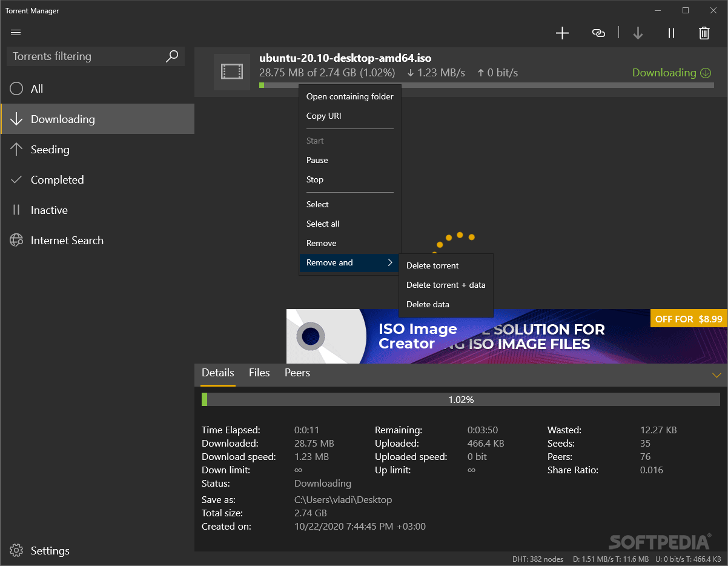Click the Internet Search globe icon

pos(16,241)
